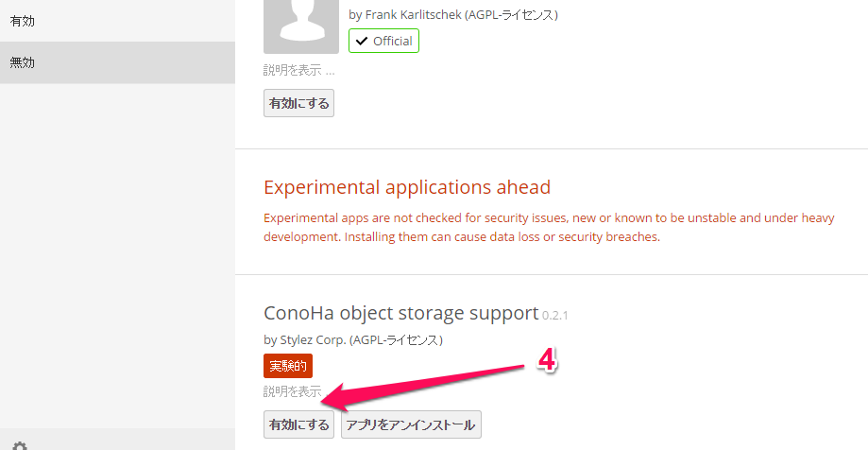Click author name Frank Karlitschek
This screenshot has width=868, height=450.
pyautogui.click(x=419, y=15)
